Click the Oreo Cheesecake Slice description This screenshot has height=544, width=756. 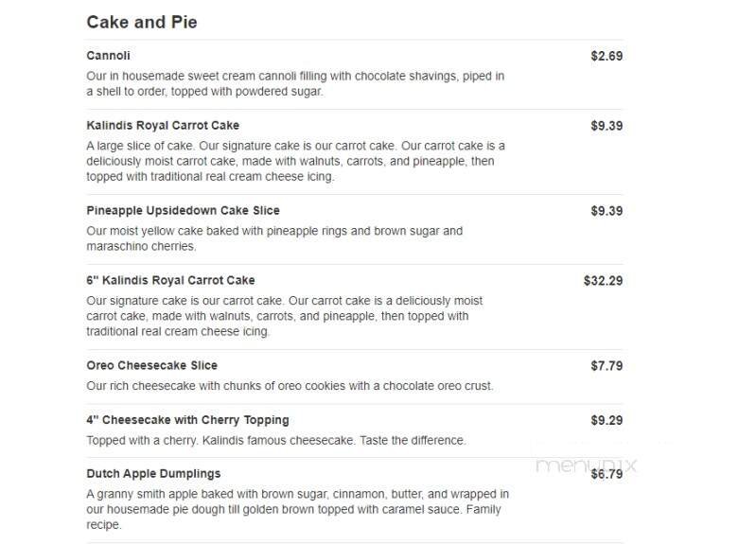click(290, 386)
